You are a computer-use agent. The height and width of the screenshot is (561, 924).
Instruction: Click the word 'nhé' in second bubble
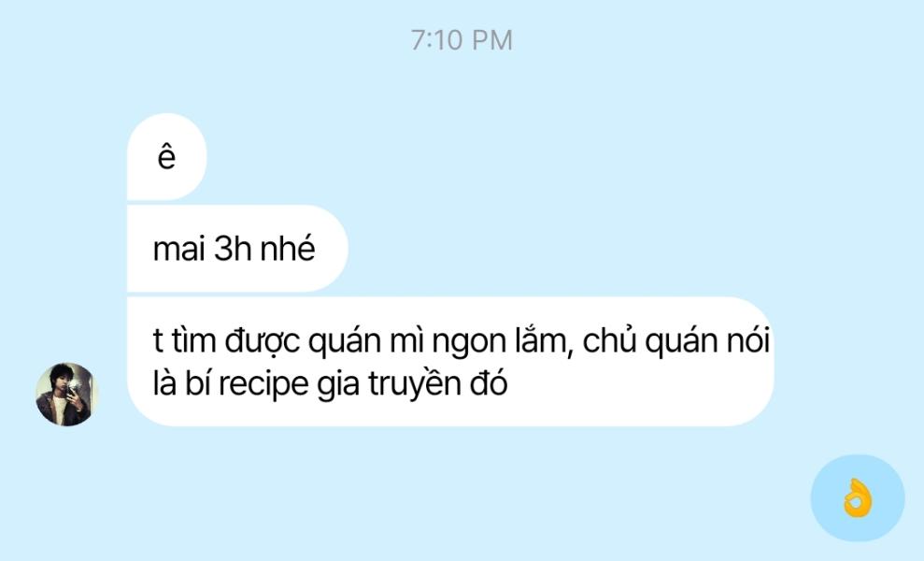(288, 248)
